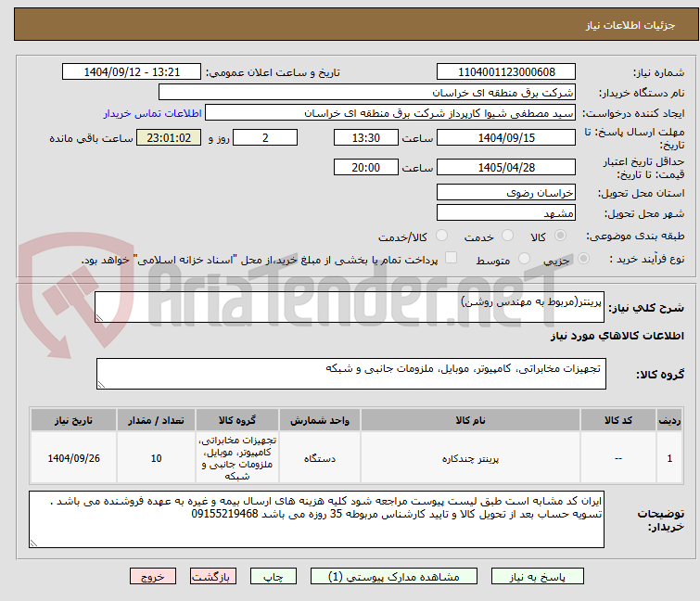700x601 pixels.
Task: Click the کد کالا column header
Action: [618, 420]
